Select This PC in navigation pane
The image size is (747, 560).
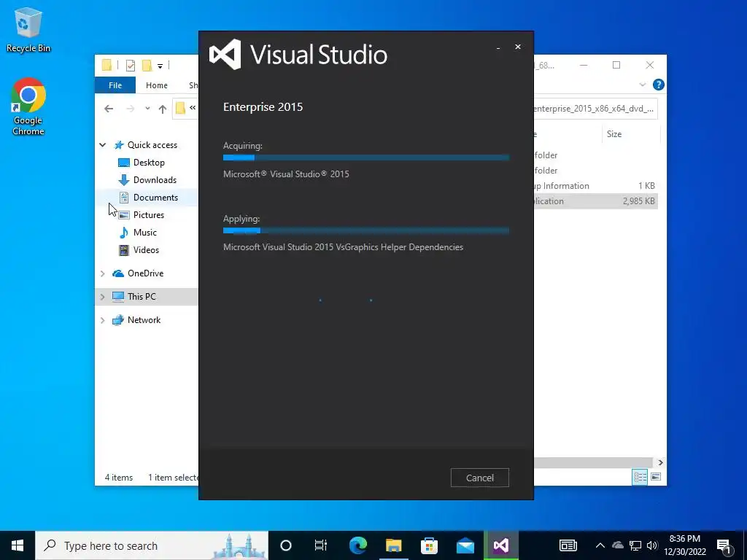134,297
